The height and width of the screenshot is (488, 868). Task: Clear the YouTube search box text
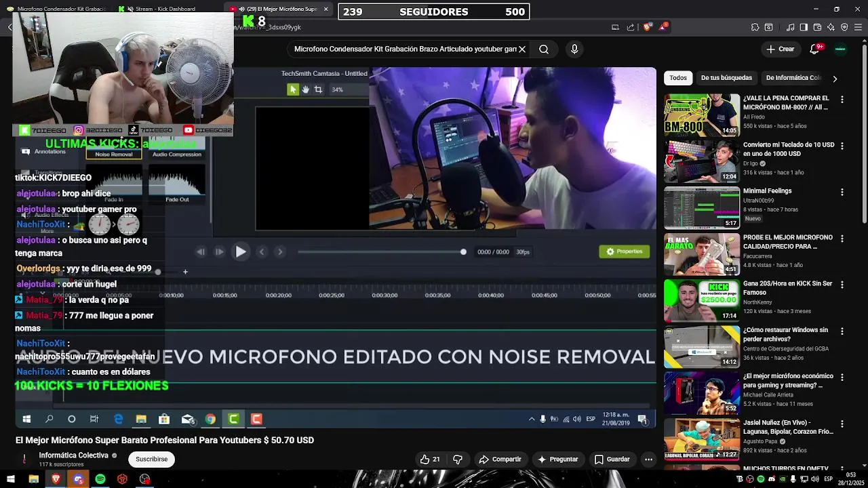pyautogui.click(x=522, y=49)
